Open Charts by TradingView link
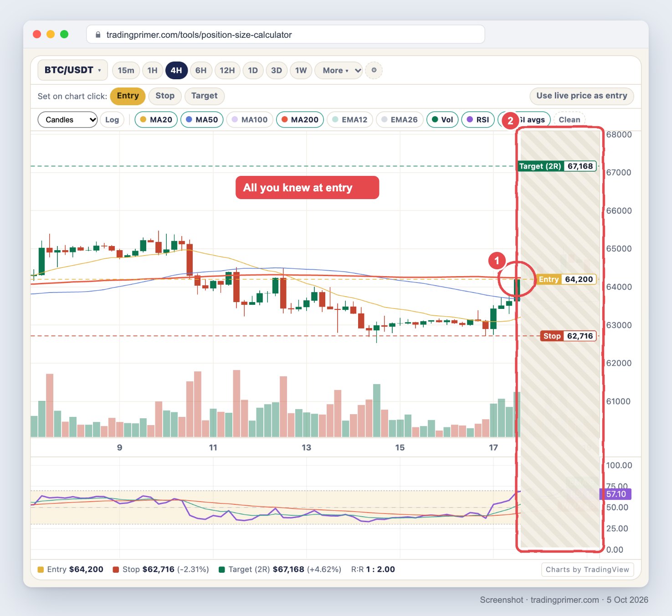The image size is (672, 616). (587, 570)
